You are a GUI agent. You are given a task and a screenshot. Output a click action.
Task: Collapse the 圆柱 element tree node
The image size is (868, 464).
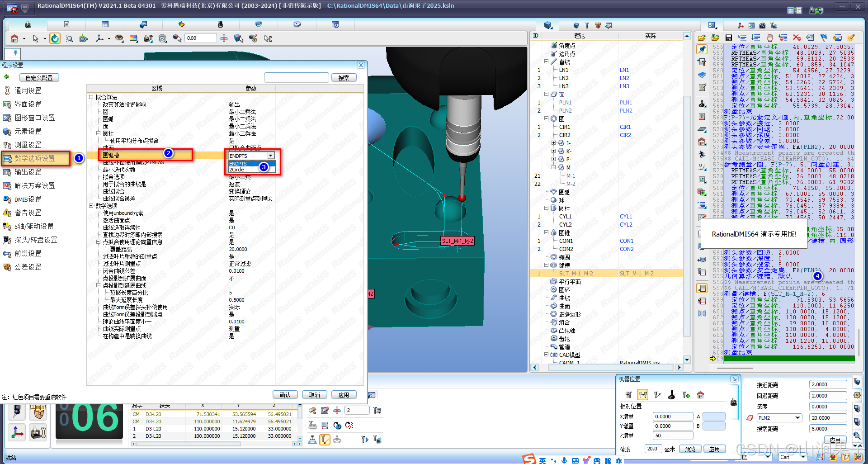tap(546, 208)
